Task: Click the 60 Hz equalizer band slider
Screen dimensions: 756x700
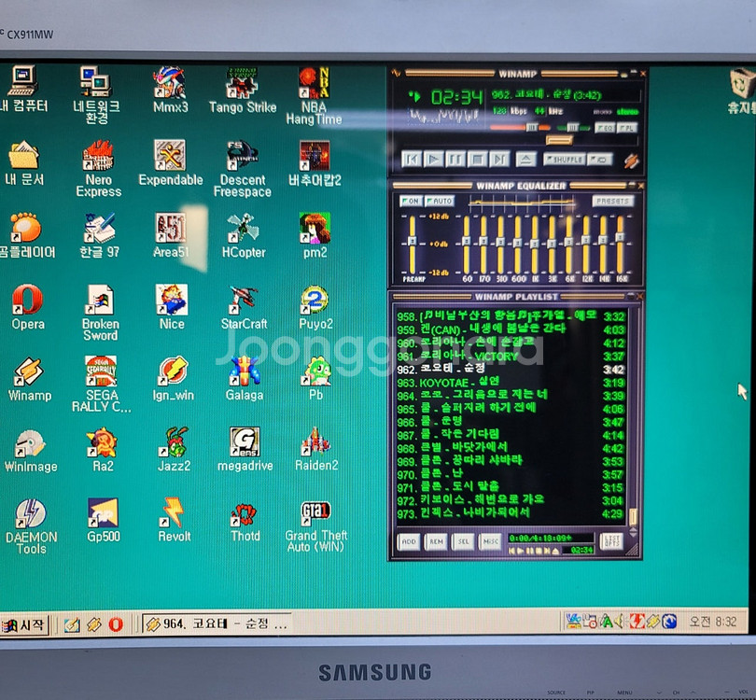Action: pyautogui.click(x=467, y=245)
